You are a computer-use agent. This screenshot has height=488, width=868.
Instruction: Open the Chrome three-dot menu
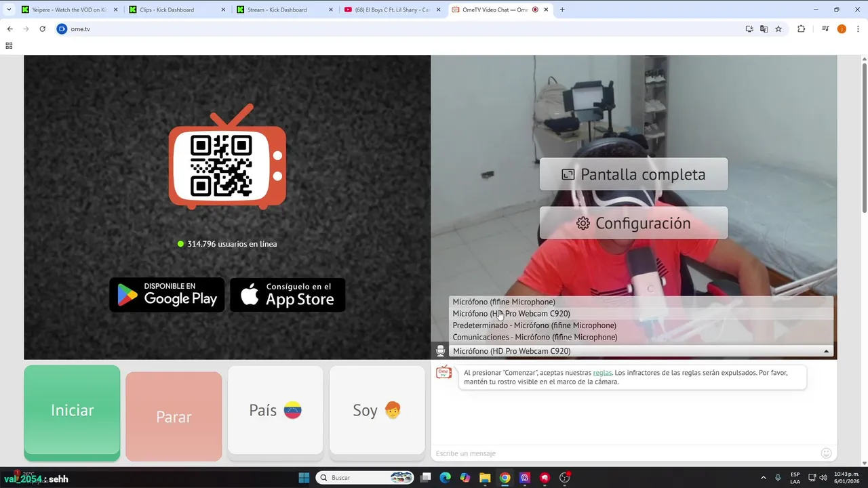click(858, 29)
